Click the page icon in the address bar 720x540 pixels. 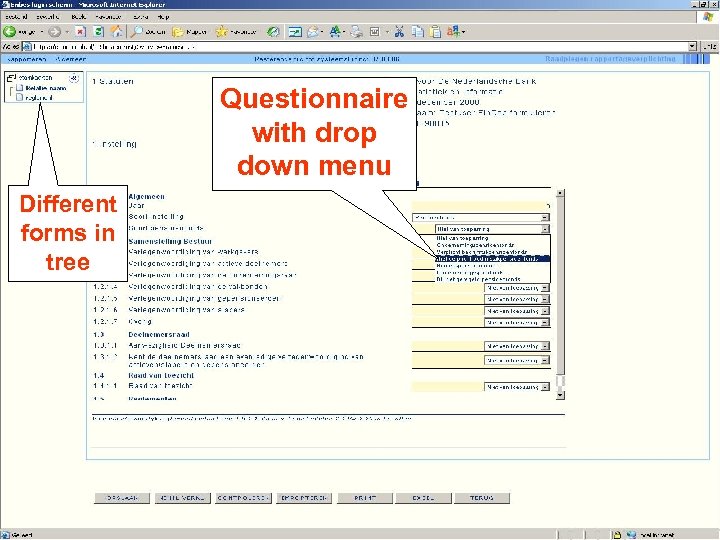tap(27, 47)
